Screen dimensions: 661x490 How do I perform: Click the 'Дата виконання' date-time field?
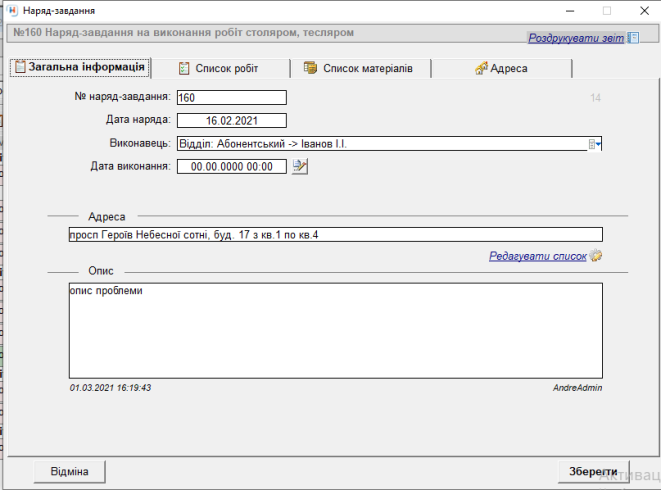231,167
